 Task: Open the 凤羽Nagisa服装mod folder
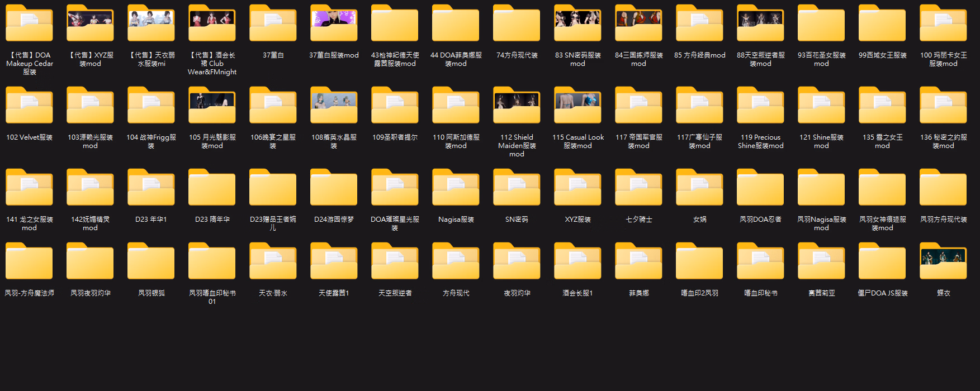tap(821, 188)
